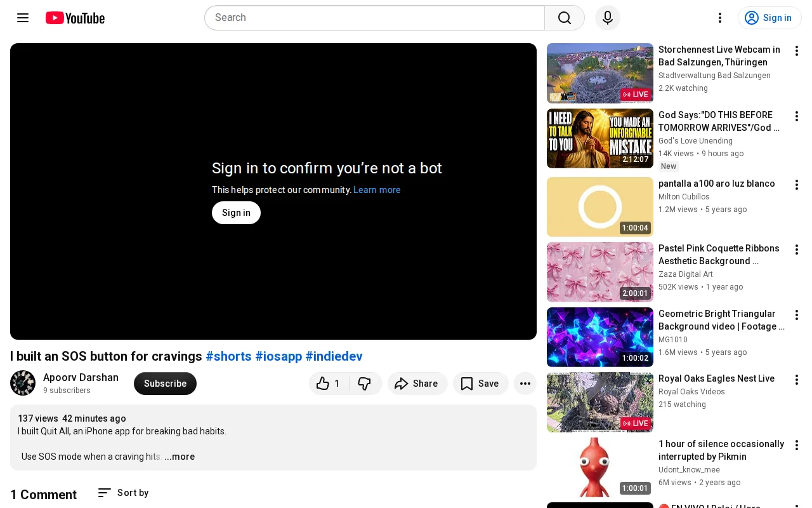
Task: Open the Learn more link
Action: [x=377, y=190]
